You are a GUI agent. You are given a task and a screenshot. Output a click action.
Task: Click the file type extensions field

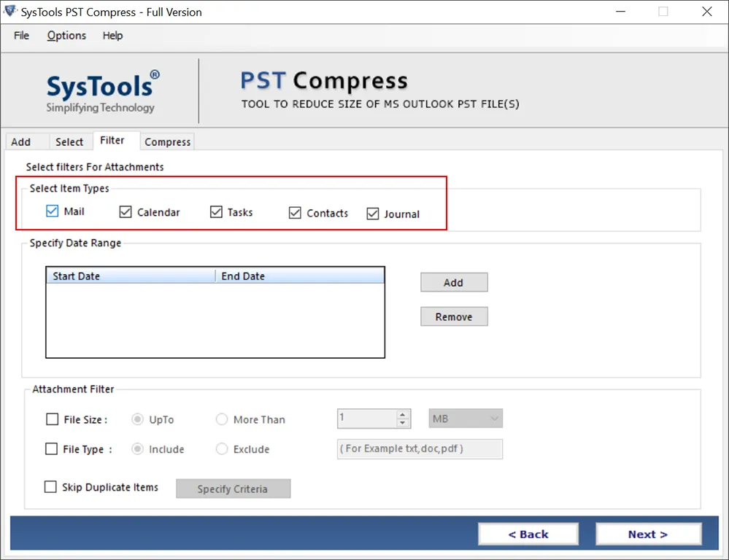pyautogui.click(x=420, y=449)
